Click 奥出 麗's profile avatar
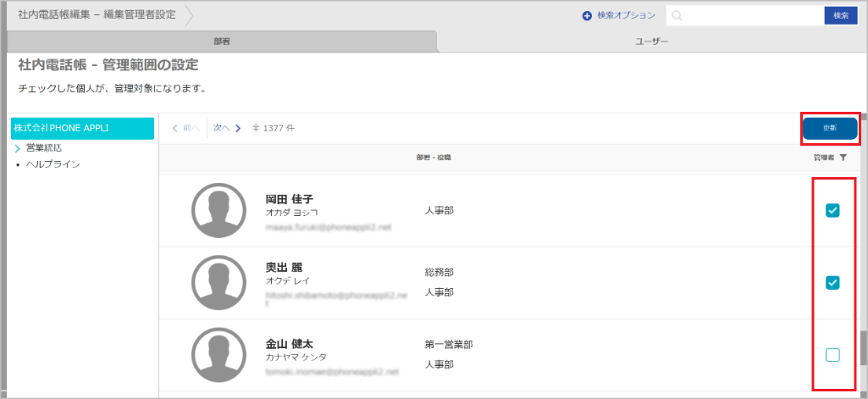868x399 pixels. (220, 283)
